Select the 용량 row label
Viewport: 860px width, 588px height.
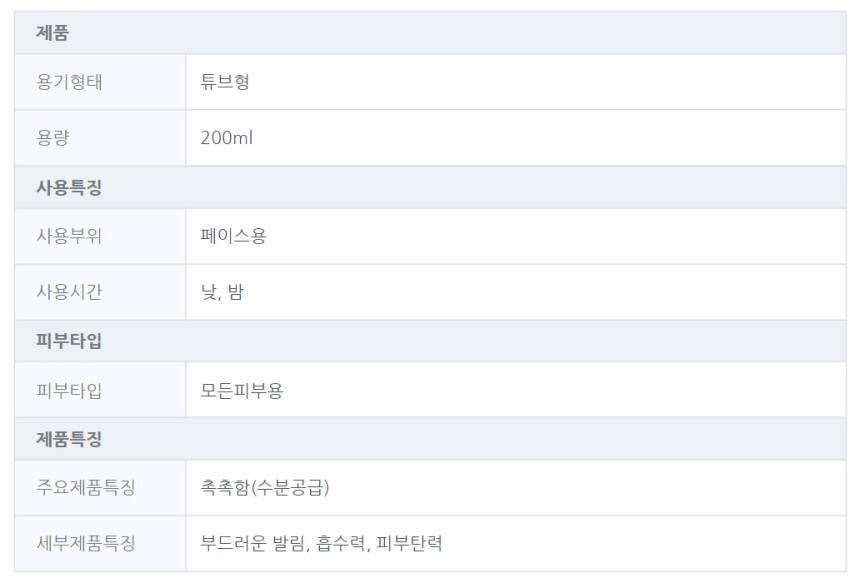click(52, 138)
